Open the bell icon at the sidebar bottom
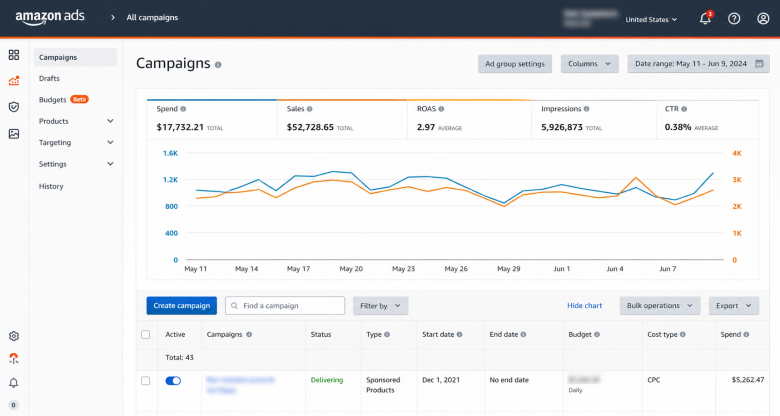 click(x=14, y=382)
